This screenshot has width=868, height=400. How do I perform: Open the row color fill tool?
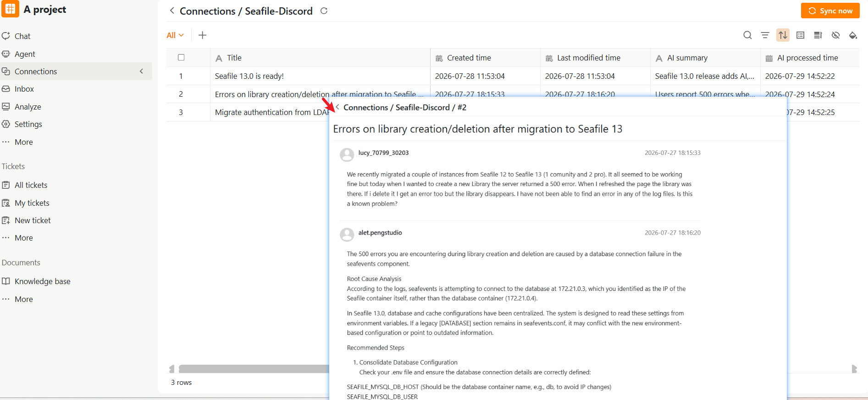point(853,35)
